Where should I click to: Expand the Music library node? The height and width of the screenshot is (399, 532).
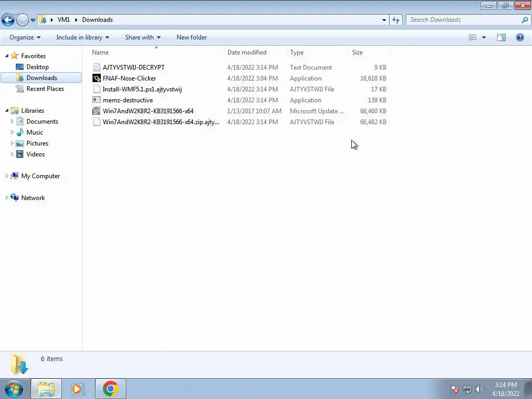(x=12, y=132)
